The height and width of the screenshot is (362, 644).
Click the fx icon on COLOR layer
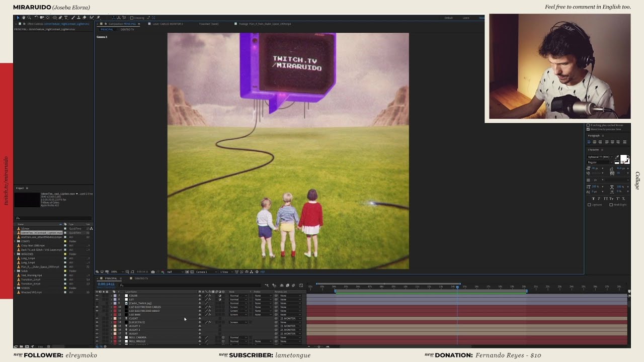point(210,296)
